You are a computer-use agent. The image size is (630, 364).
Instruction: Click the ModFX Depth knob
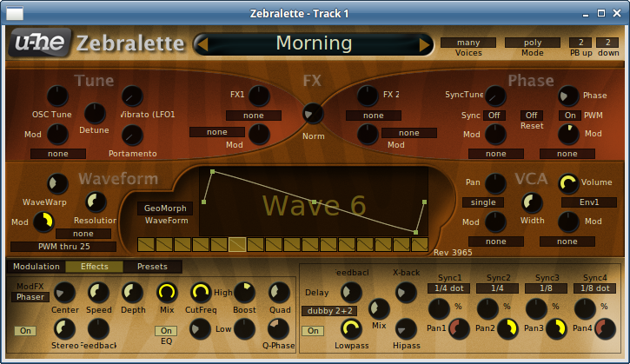(x=132, y=293)
